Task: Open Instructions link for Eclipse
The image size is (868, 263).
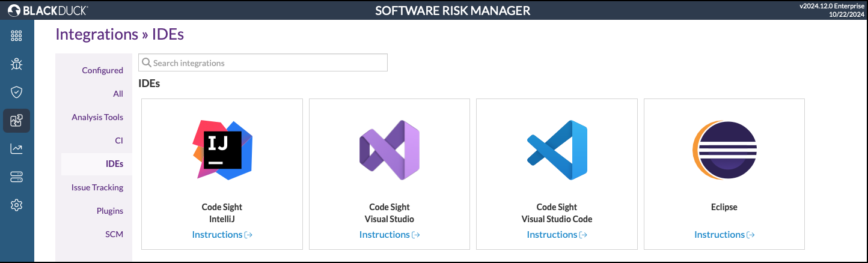Action: pos(724,234)
